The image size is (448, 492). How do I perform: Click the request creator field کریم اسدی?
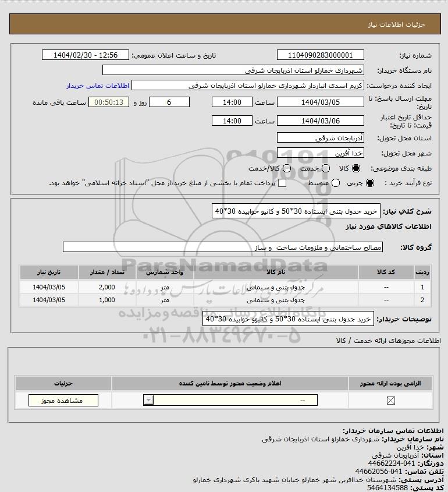point(248,86)
